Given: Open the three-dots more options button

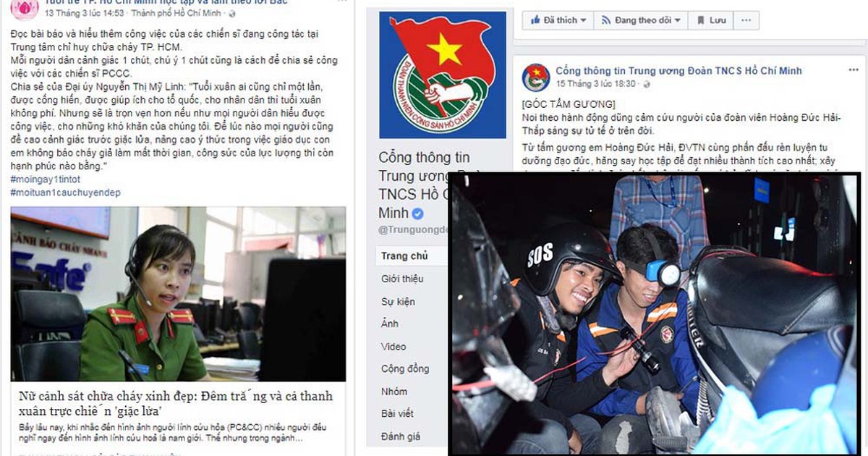Looking at the screenshot, I should tap(747, 20).
